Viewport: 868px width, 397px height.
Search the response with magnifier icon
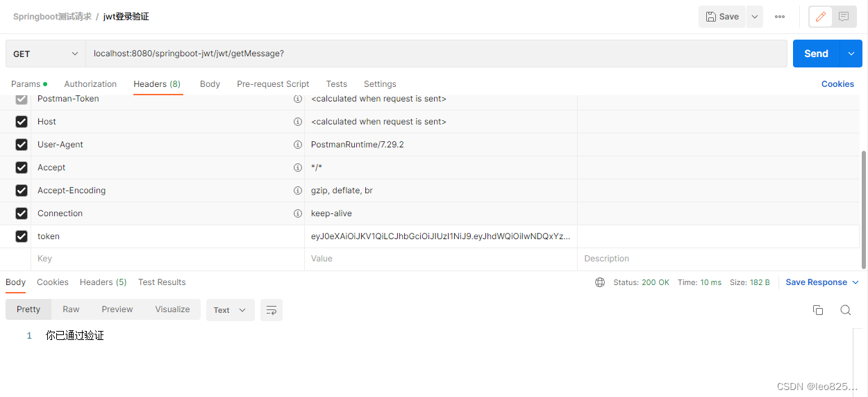coord(845,310)
